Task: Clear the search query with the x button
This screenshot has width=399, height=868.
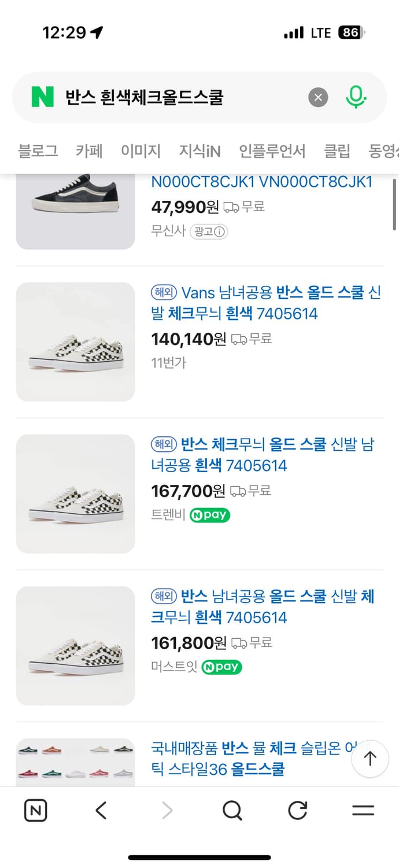Action: click(317, 97)
